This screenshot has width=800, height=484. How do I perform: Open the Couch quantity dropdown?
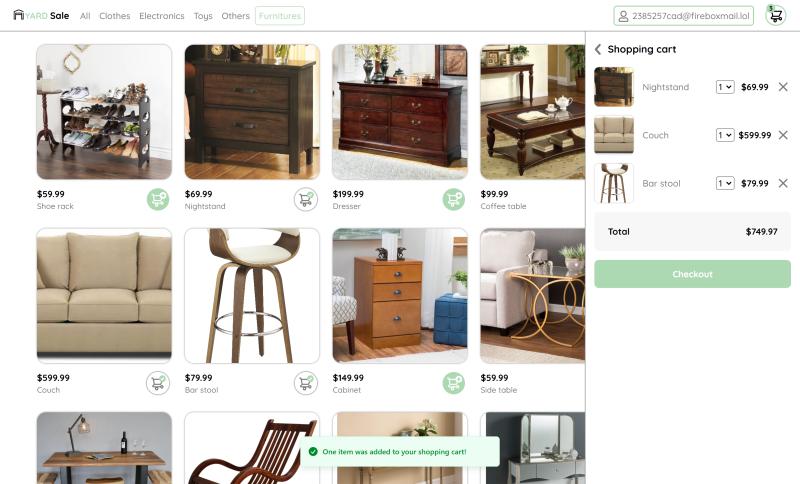tap(725, 135)
